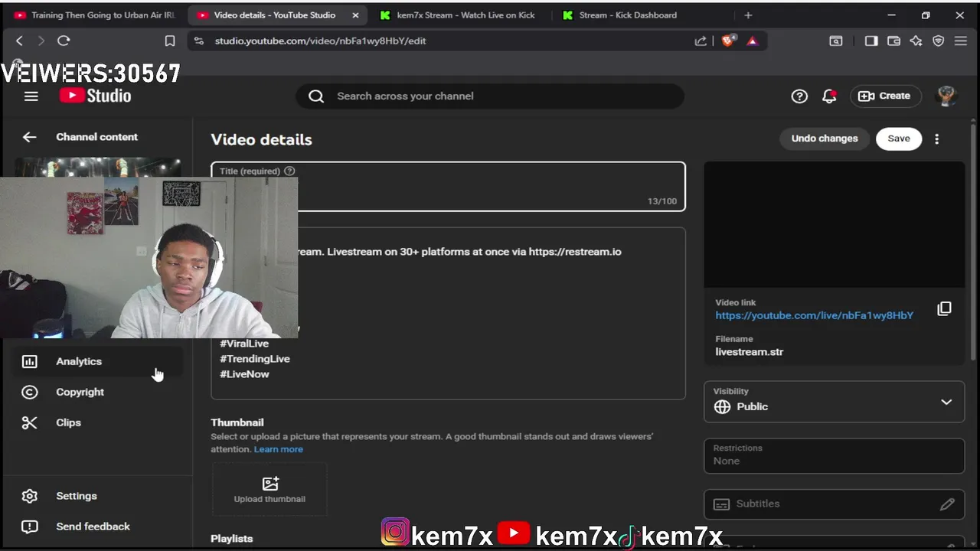Open Analytics in the sidebar
This screenshot has height=551, width=980.
point(98,361)
